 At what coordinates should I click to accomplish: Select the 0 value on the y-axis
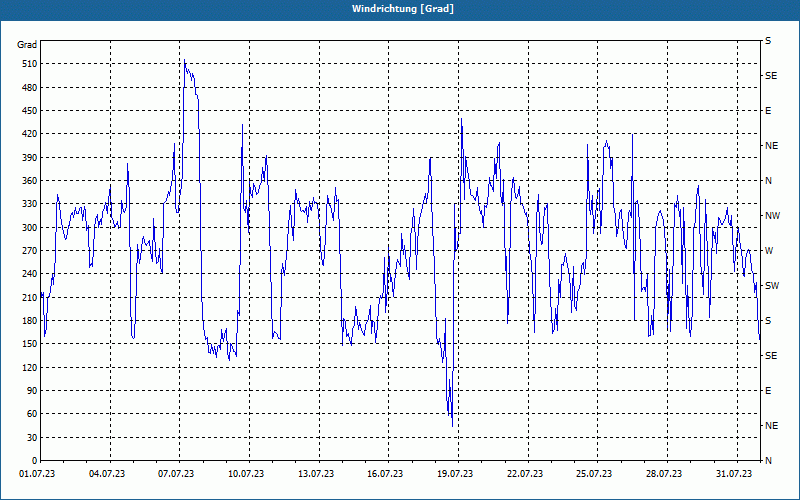pos(34,461)
